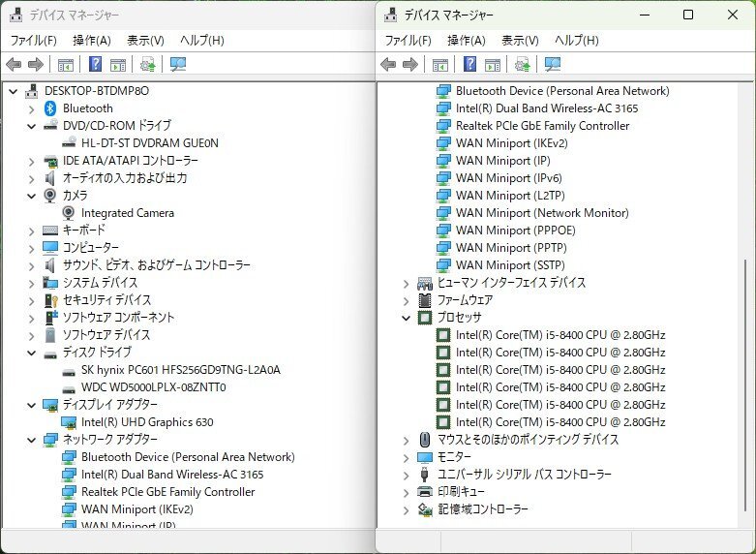Click update driver icon in left window toolbar

[x=147, y=64]
